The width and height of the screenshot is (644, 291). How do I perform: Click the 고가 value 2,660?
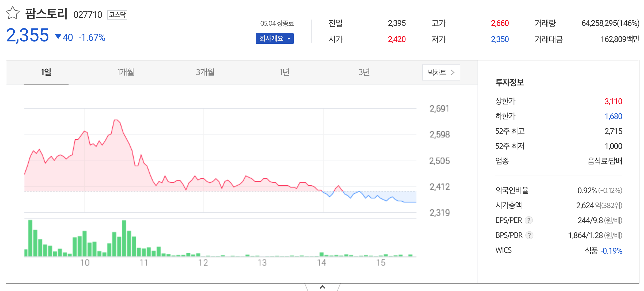(500, 23)
